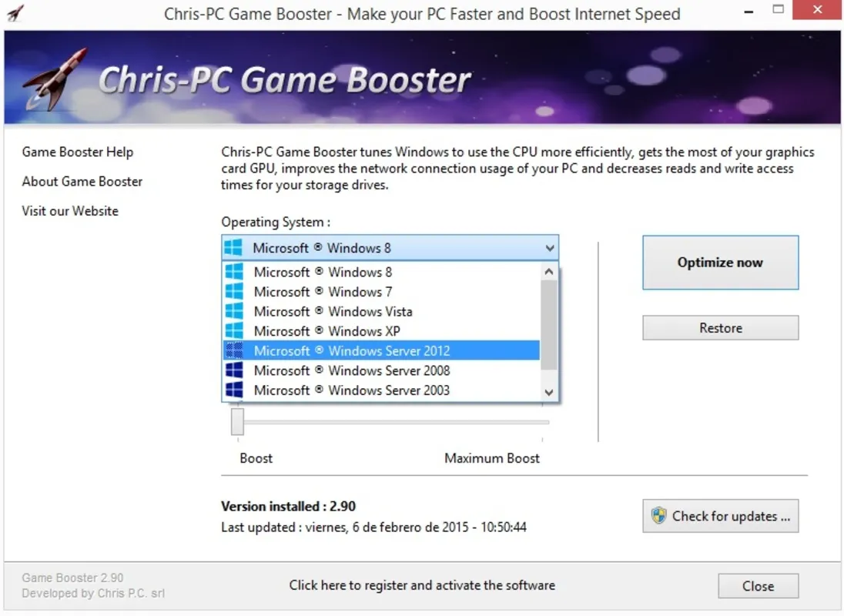Click the register and activate the software link

pos(422,585)
